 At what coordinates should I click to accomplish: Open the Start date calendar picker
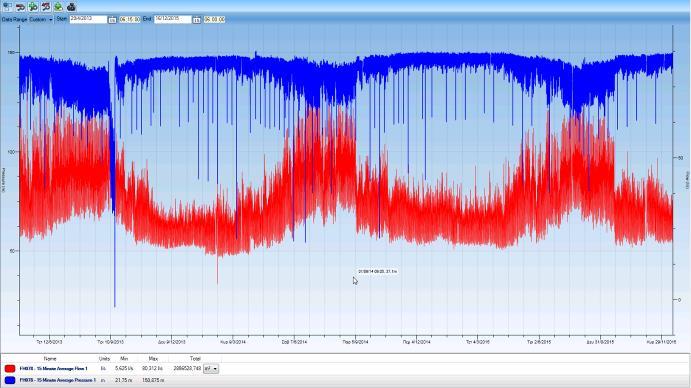point(112,20)
